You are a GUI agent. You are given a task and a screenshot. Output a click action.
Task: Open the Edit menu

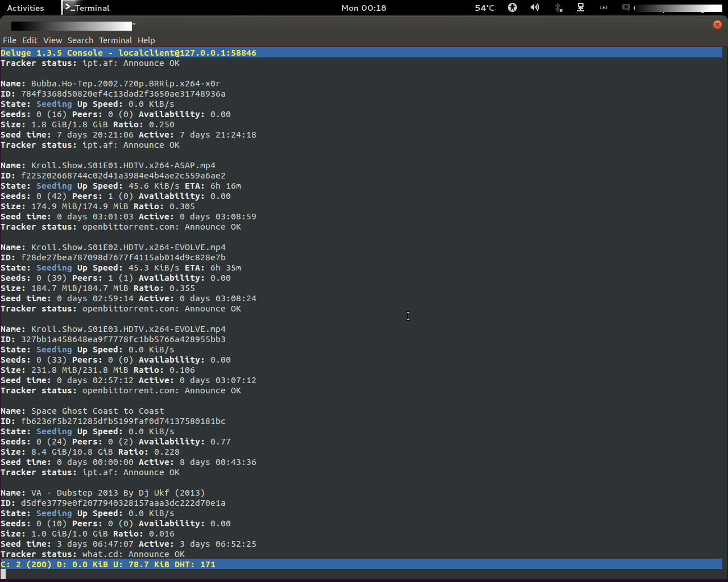(30, 40)
